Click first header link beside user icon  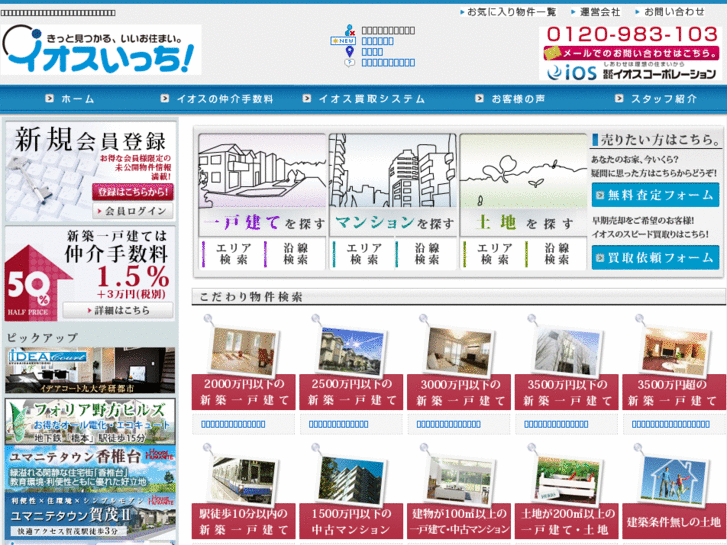pos(388,31)
